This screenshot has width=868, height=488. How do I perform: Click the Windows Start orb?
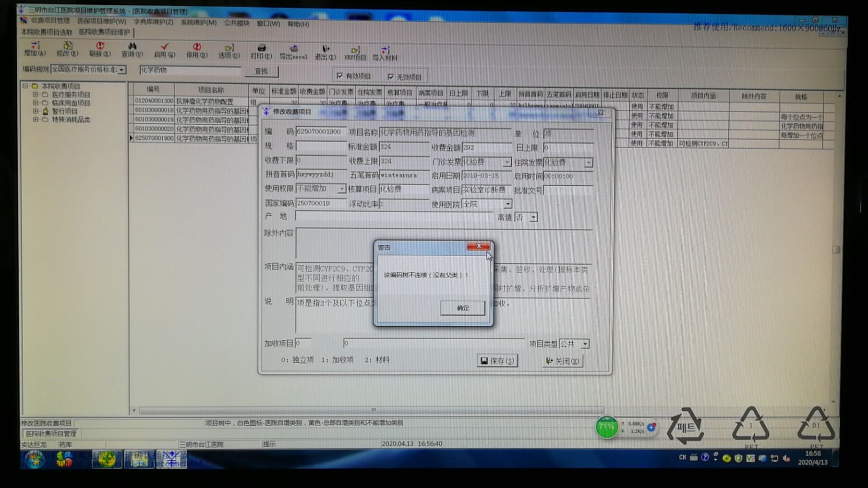[x=35, y=459]
